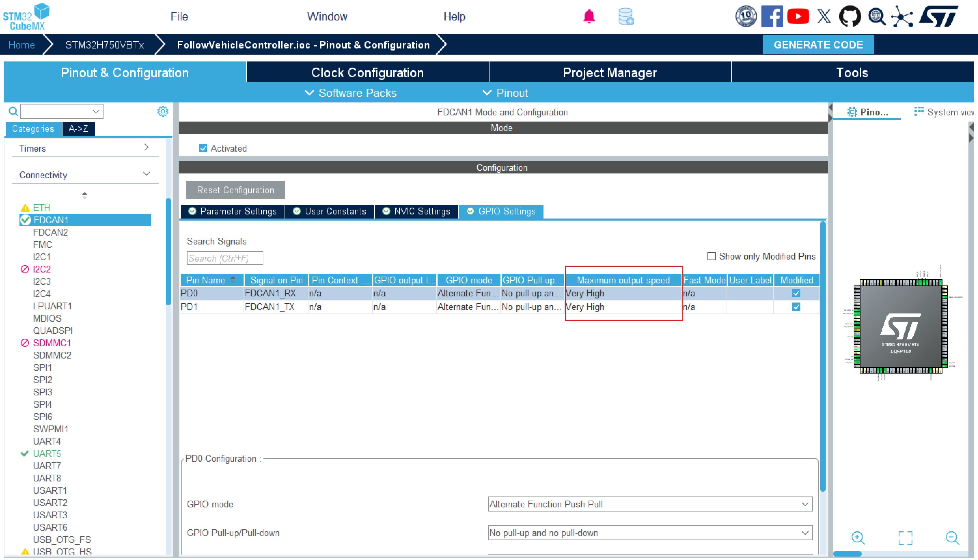Open the GPIO mode dropdown
Viewport: 978px width, 560px height.
(649, 504)
